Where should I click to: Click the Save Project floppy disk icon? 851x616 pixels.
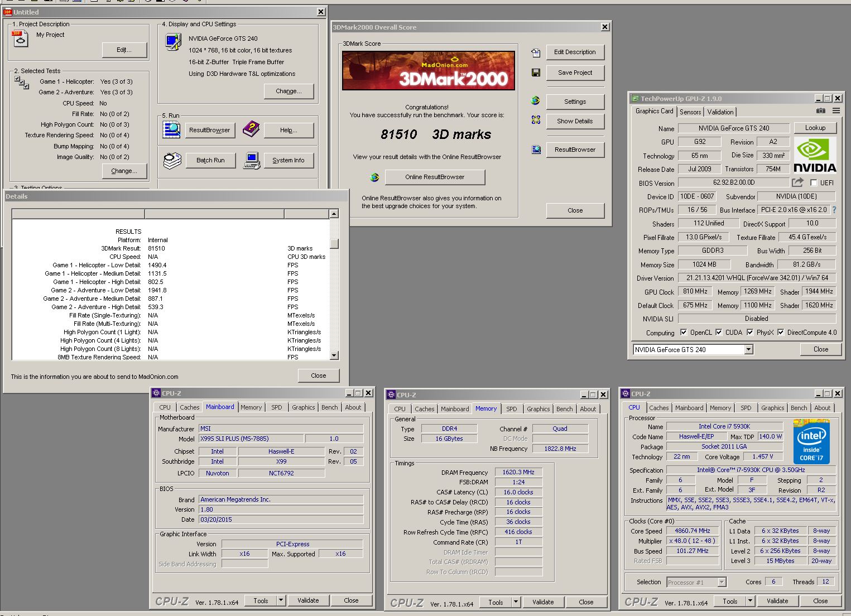click(x=536, y=73)
